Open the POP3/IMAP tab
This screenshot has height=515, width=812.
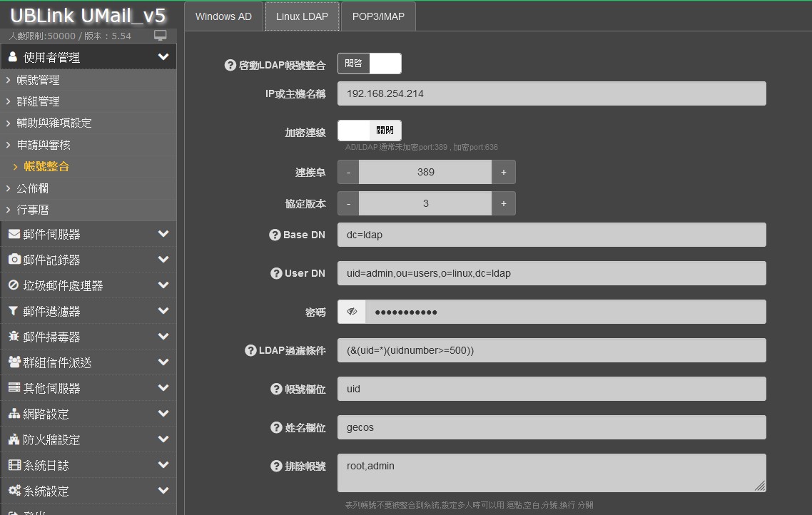(x=378, y=16)
